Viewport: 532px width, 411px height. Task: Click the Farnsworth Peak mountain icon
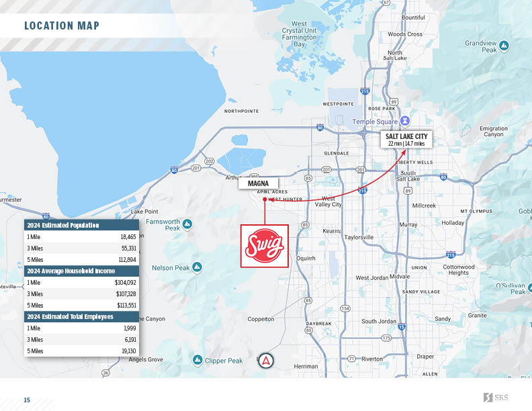tap(187, 224)
